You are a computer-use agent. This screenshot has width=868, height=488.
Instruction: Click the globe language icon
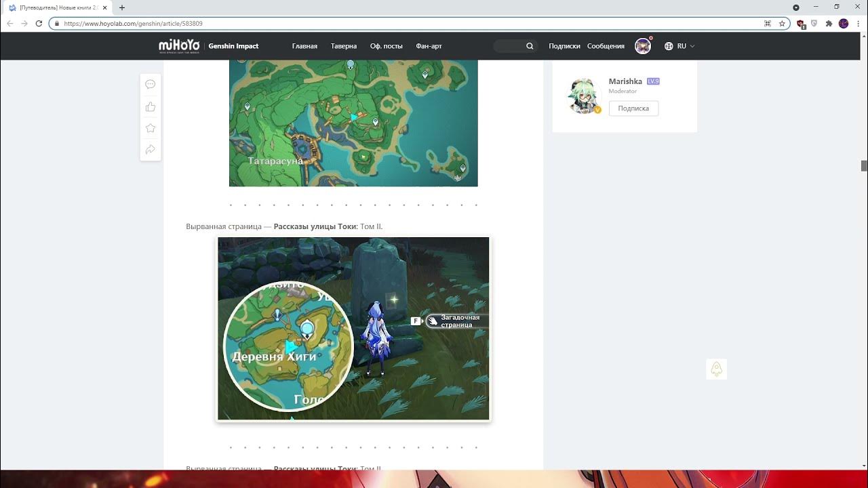coord(669,46)
